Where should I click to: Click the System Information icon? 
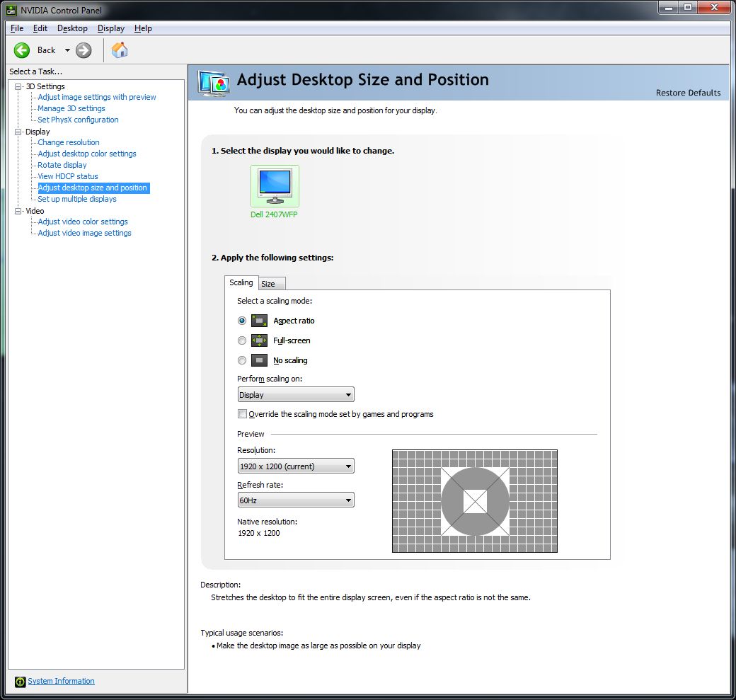coord(20,682)
